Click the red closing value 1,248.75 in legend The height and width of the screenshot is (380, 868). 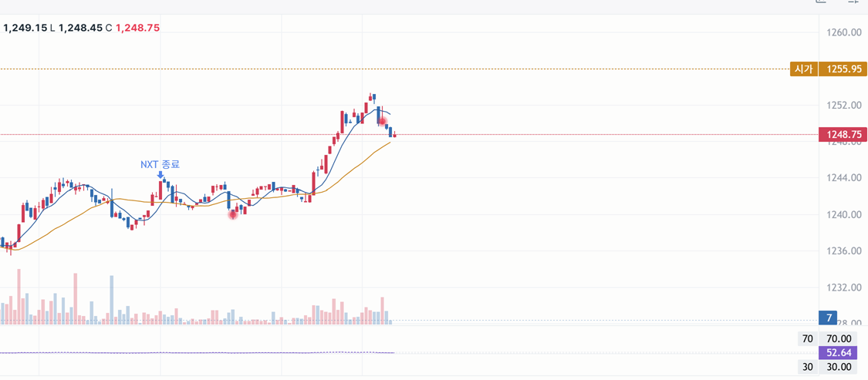pyautogui.click(x=137, y=27)
